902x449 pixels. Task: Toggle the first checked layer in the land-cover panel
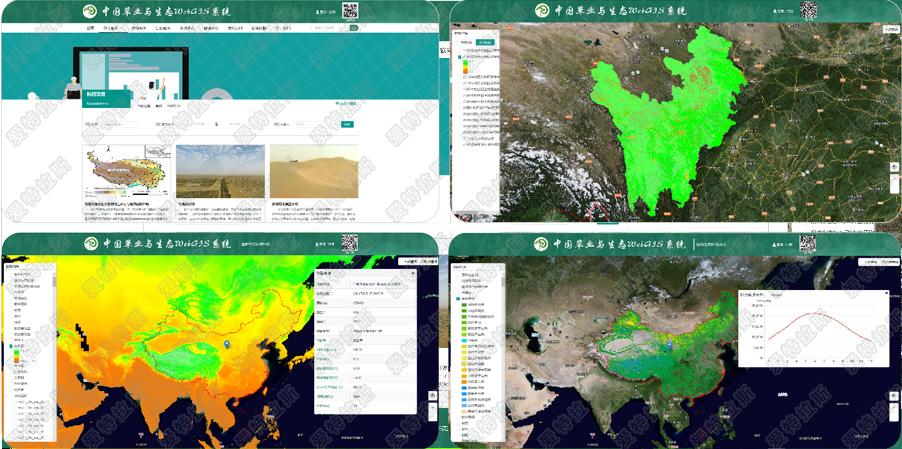pyautogui.click(x=460, y=299)
